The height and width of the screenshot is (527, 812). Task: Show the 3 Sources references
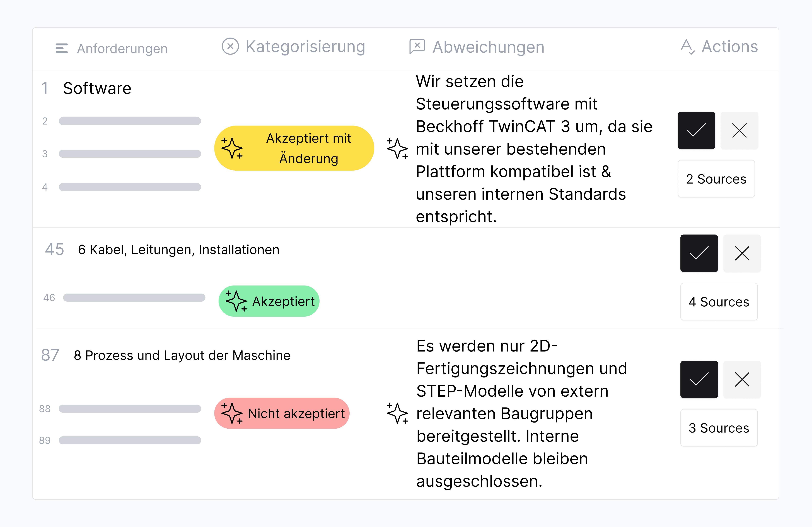click(719, 428)
